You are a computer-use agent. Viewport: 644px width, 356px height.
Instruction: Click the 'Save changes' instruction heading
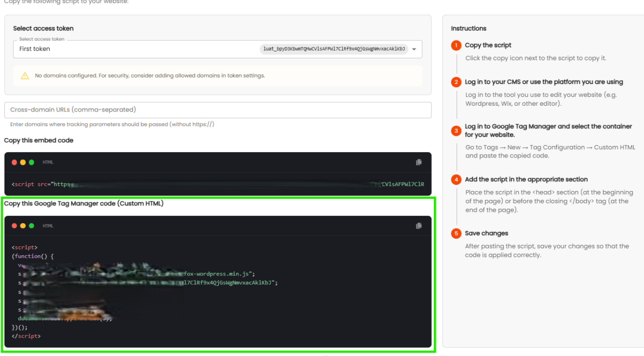coord(486,234)
